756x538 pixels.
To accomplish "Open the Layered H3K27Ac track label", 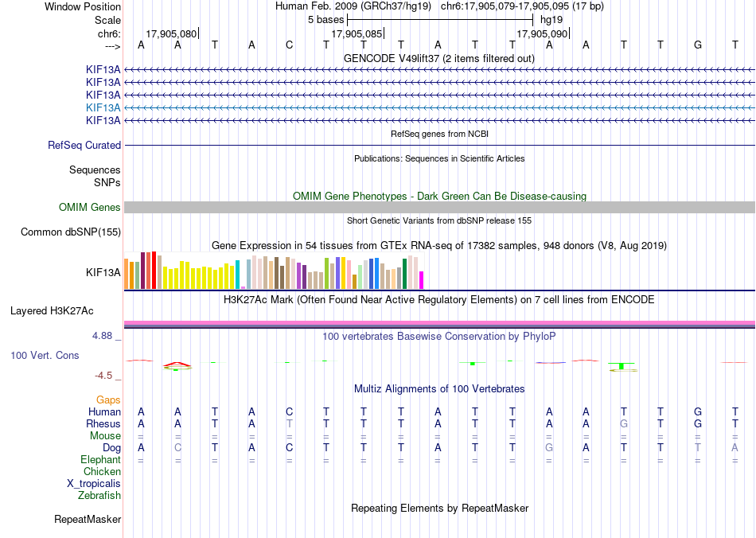I will tap(52, 311).
